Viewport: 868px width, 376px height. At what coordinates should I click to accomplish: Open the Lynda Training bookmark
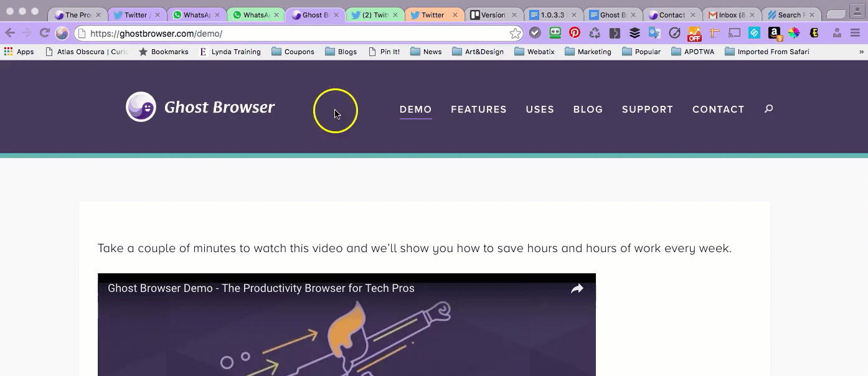(x=230, y=52)
